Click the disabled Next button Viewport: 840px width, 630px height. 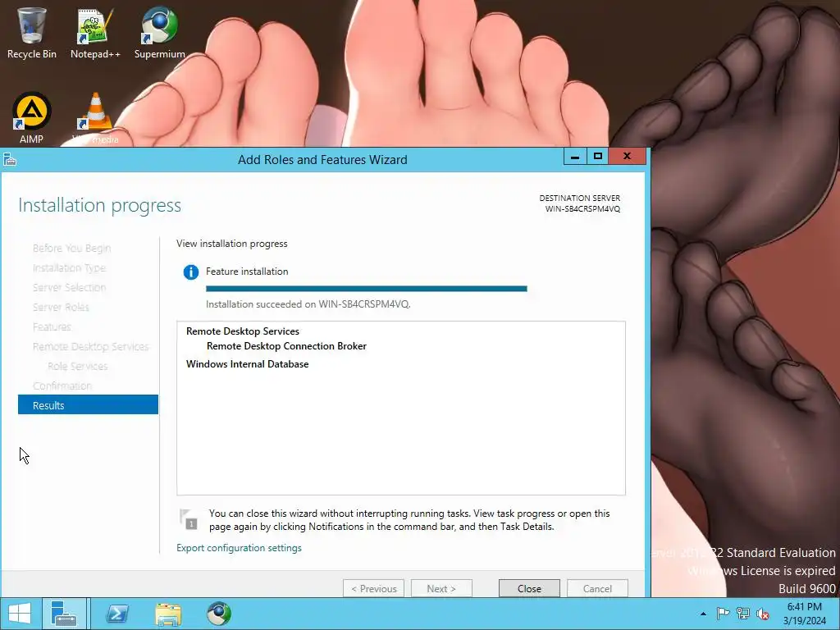(441, 588)
